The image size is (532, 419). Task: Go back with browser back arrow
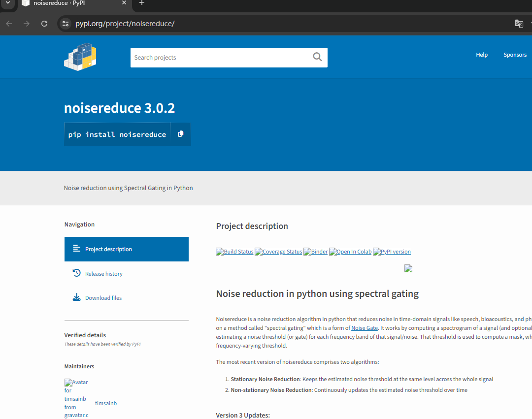click(x=9, y=24)
